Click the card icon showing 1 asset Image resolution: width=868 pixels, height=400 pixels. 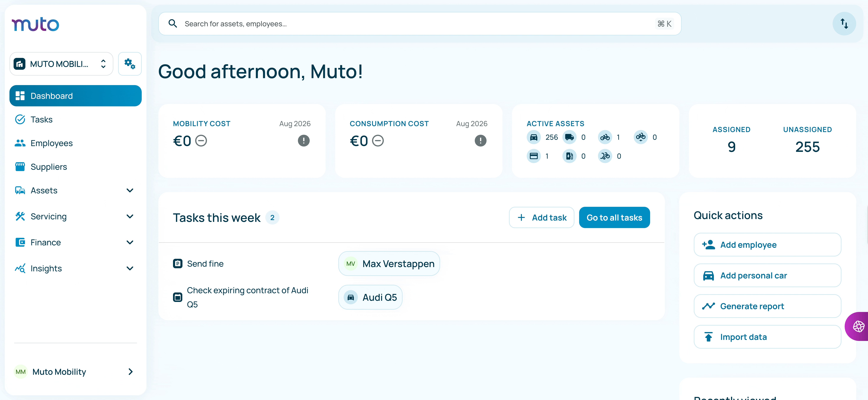[x=534, y=156]
